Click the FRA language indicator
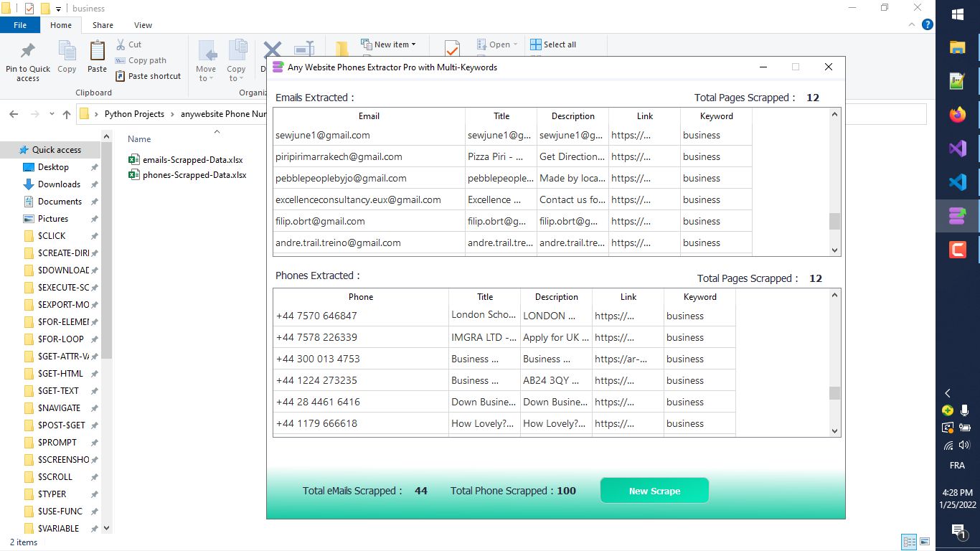980x551 pixels. (x=957, y=466)
